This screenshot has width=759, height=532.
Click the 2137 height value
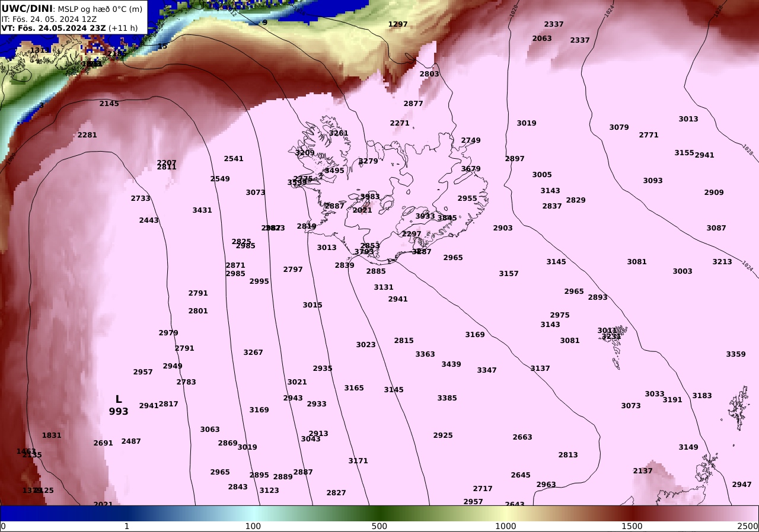[x=643, y=471]
